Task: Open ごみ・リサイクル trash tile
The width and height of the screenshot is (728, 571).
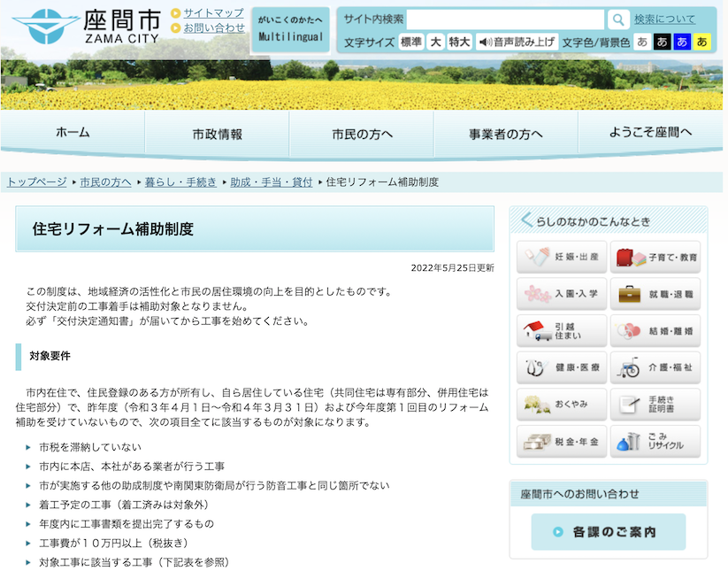Action: [x=655, y=442]
